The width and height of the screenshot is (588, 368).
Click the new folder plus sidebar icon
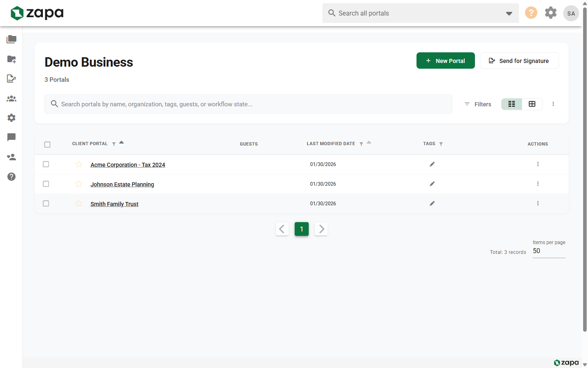(x=11, y=59)
